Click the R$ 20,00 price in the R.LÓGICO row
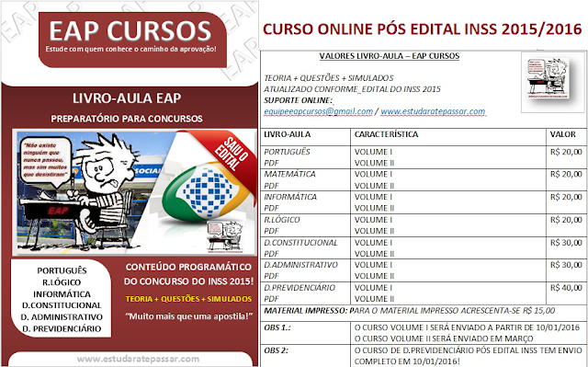 pos(566,220)
